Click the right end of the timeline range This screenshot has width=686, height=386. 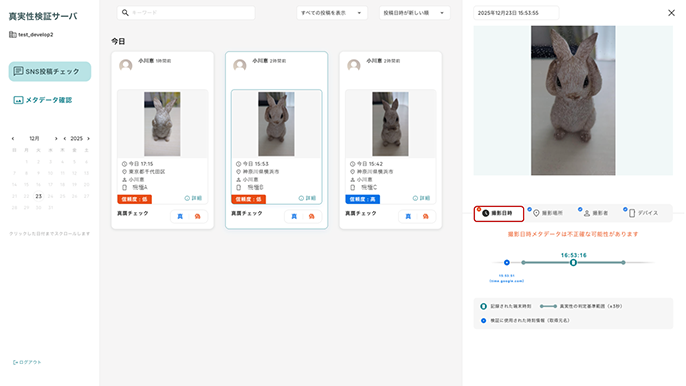click(623, 263)
